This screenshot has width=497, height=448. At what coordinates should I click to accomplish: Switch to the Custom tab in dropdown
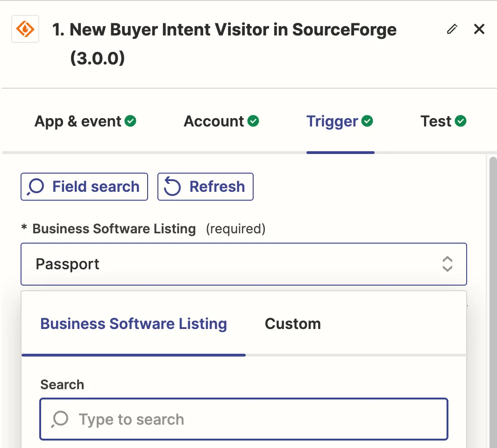[x=292, y=324]
